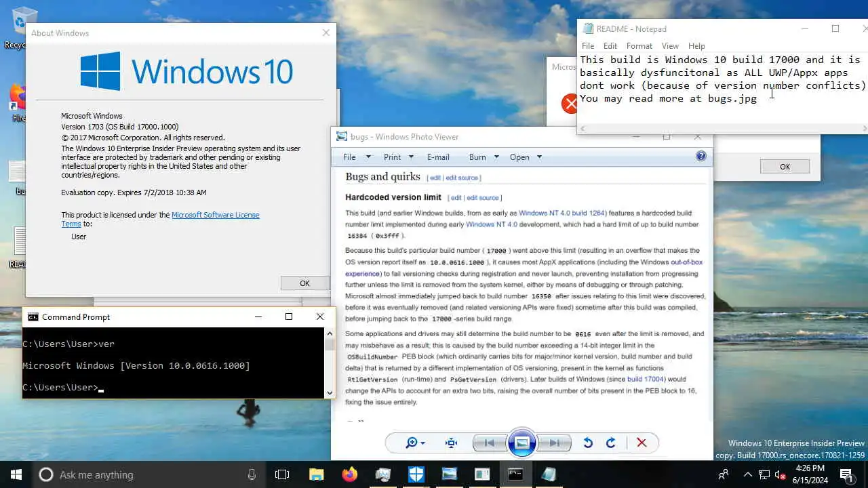Screen dimensions: 868x488
Task: Open Action Center notifications icon
Action: (846, 474)
